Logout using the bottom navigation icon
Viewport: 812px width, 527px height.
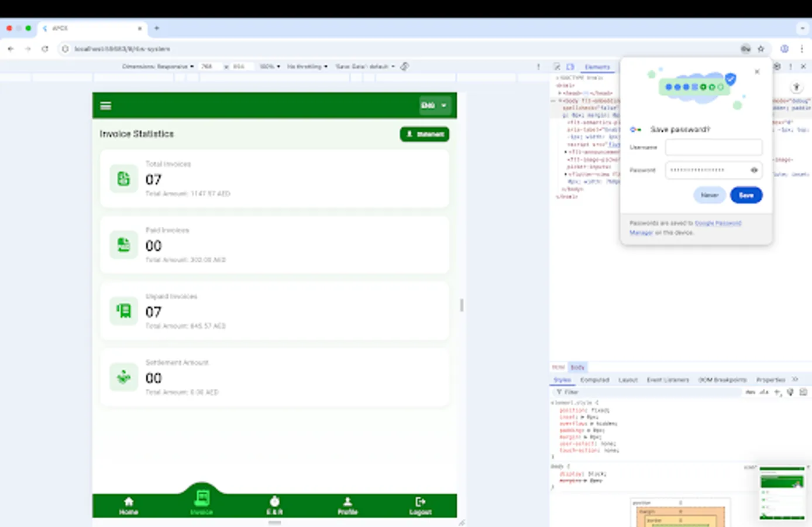point(420,505)
